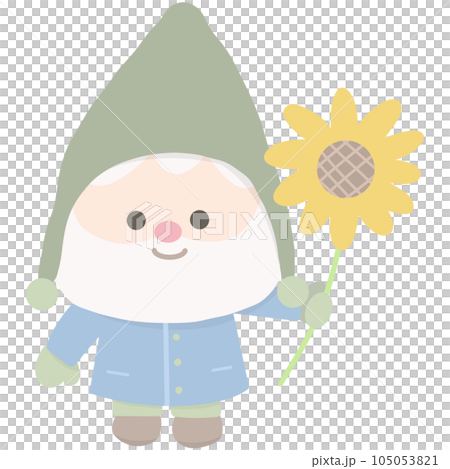Click the gnome illustration
The height and width of the screenshot is (469, 450).
(x=225, y=225)
